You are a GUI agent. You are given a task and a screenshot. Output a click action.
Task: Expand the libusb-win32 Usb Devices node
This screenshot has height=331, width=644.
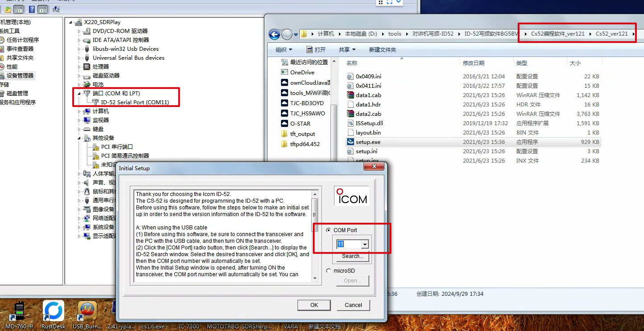click(x=79, y=49)
